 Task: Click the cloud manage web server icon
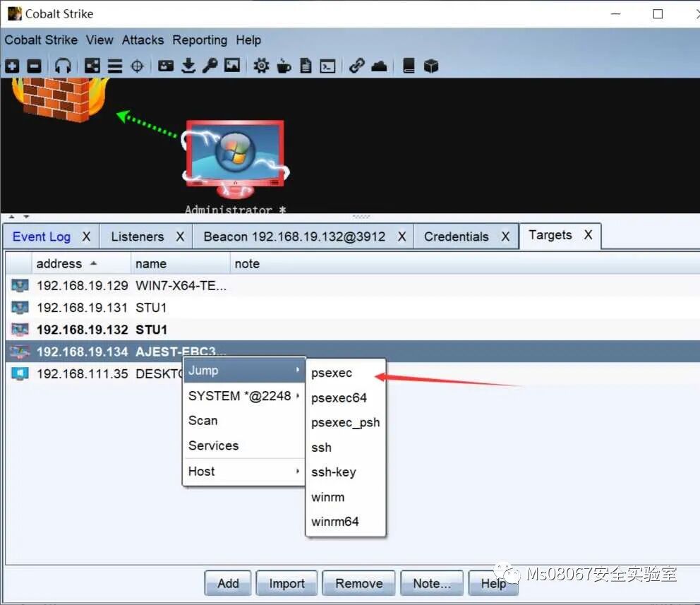click(x=379, y=66)
